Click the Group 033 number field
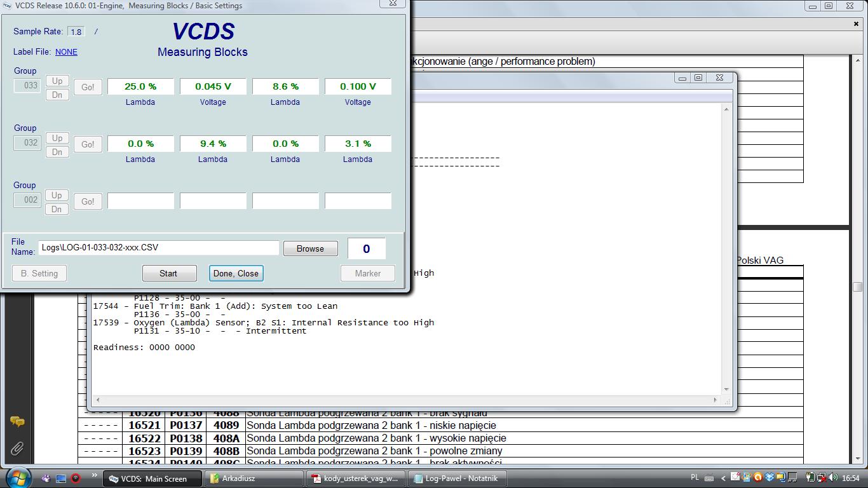Image resolution: width=868 pixels, height=488 pixels. [28, 86]
